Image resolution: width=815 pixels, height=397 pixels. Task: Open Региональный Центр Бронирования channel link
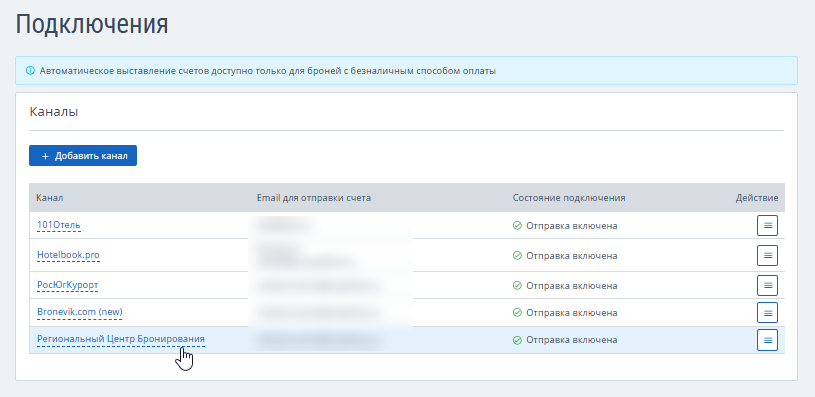click(121, 339)
